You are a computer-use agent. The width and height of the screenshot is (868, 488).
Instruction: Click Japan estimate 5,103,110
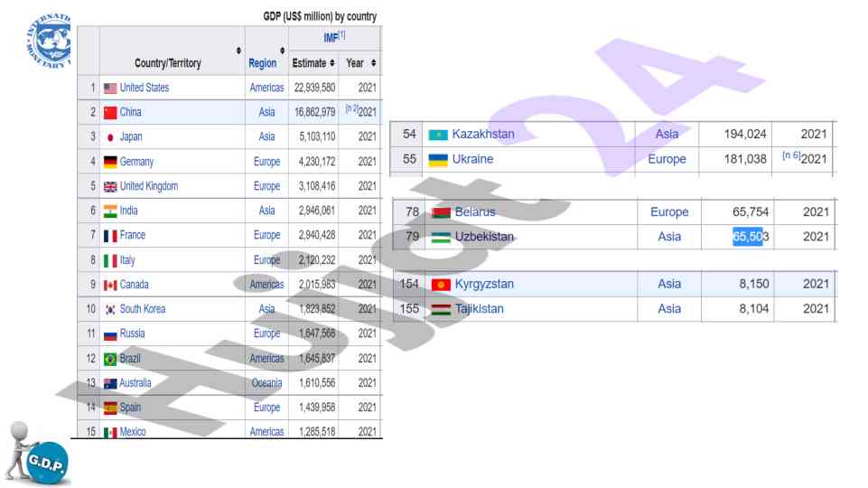tap(317, 136)
